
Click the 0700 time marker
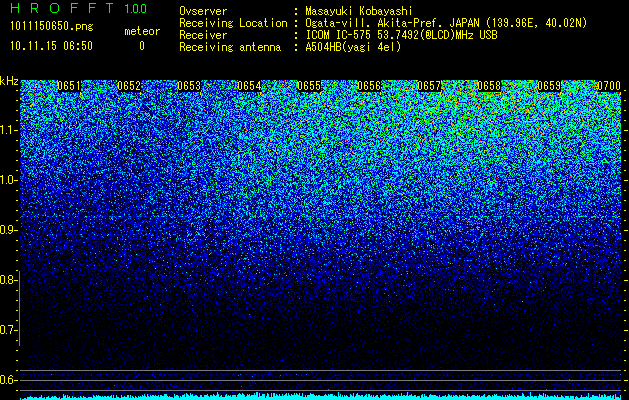click(x=609, y=86)
